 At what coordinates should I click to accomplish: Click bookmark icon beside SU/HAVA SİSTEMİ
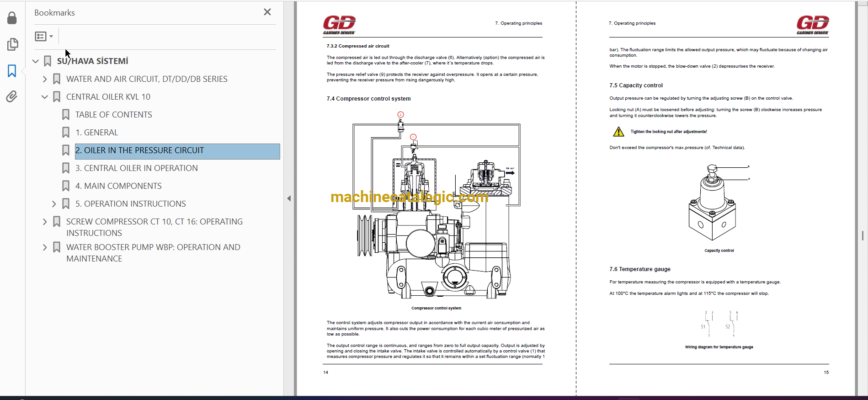click(x=48, y=61)
